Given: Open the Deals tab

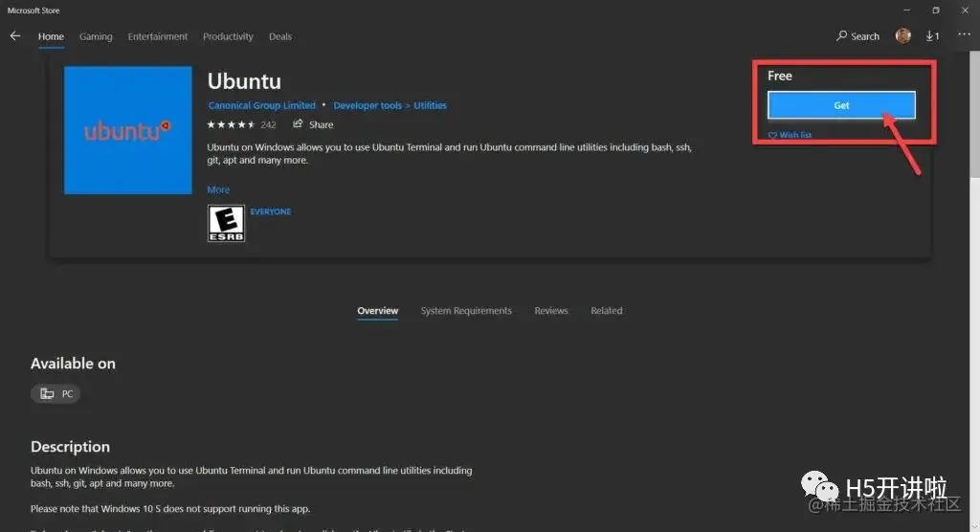Looking at the screenshot, I should pyautogui.click(x=280, y=36).
